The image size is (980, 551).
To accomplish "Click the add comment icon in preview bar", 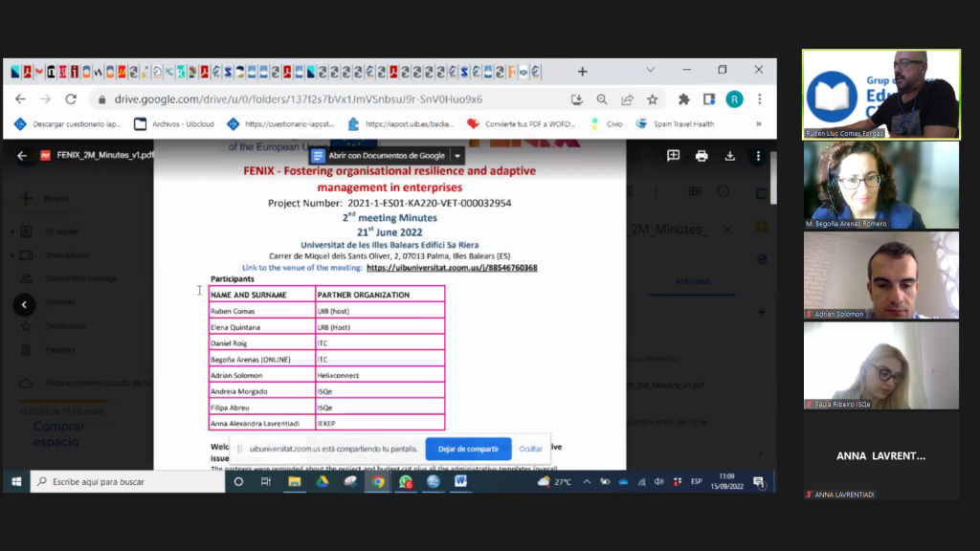I will tap(673, 156).
